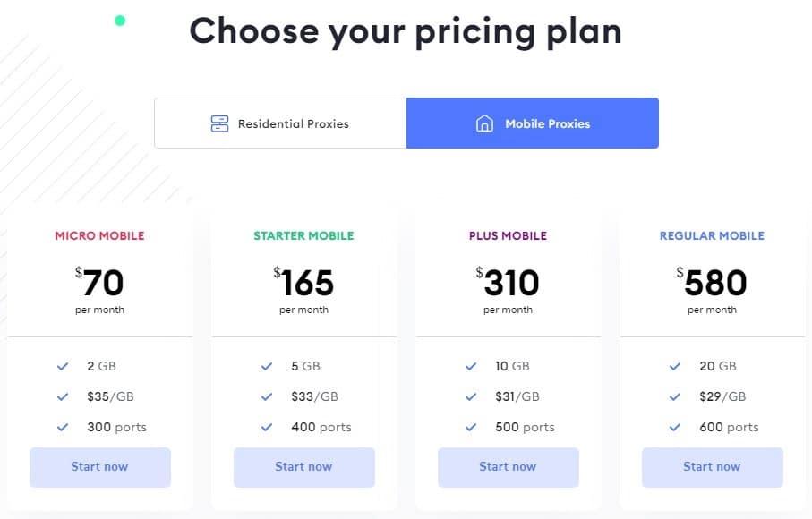Click the green dot near the heading
812x519 pixels.
coord(120,21)
